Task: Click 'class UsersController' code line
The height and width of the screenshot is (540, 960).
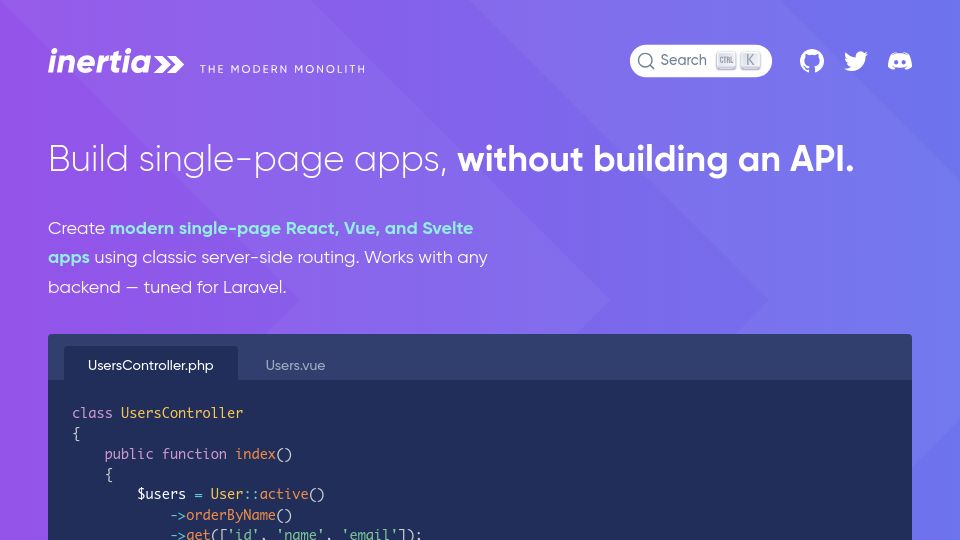Action: (x=157, y=413)
